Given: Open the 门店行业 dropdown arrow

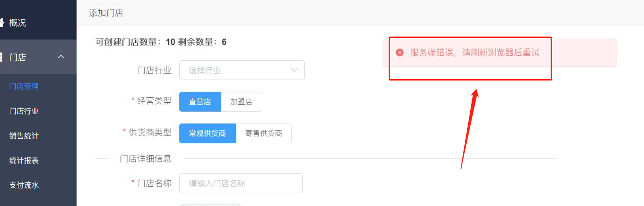Looking at the screenshot, I should point(294,70).
